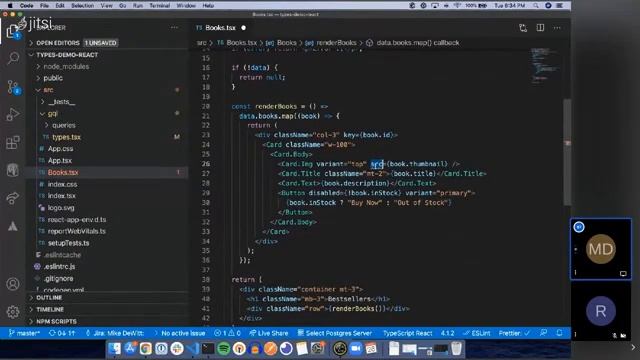Viewport: 640px width, 360px height.
Task: Collapse the gql folder
Action: [53, 113]
